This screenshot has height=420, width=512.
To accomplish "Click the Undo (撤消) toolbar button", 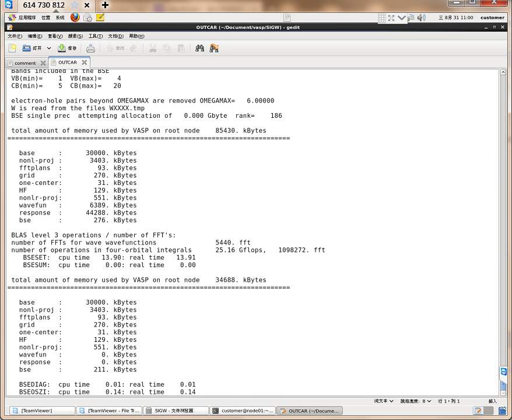I will pos(116,48).
